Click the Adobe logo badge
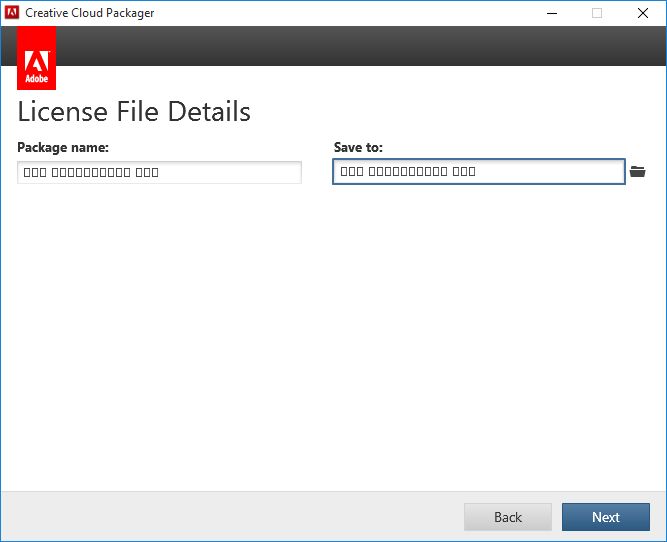667x542 pixels. (37, 58)
